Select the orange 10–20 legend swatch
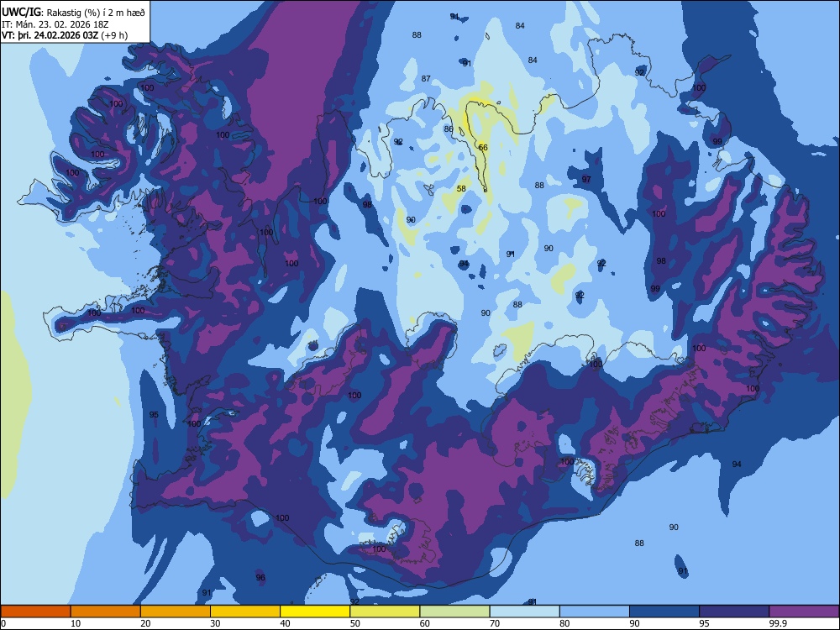 (106, 612)
